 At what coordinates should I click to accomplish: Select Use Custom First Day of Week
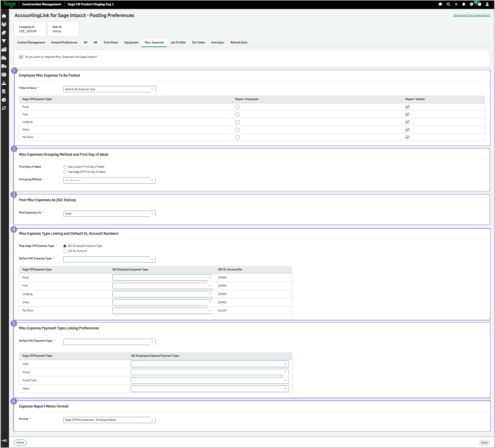point(65,167)
